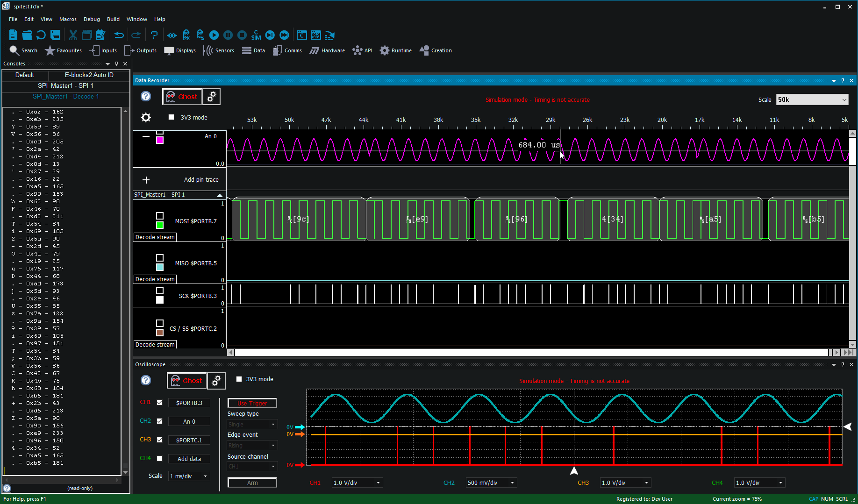Viewport: 858px width, 504px height.
Task: Click the Use Trigger button
Action: (252, 403)
